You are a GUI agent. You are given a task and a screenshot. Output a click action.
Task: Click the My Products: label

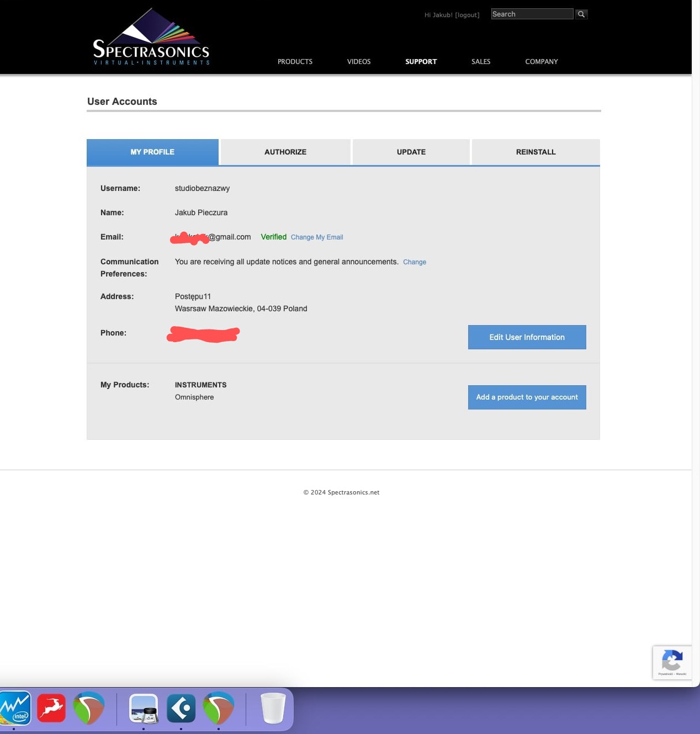125,385
